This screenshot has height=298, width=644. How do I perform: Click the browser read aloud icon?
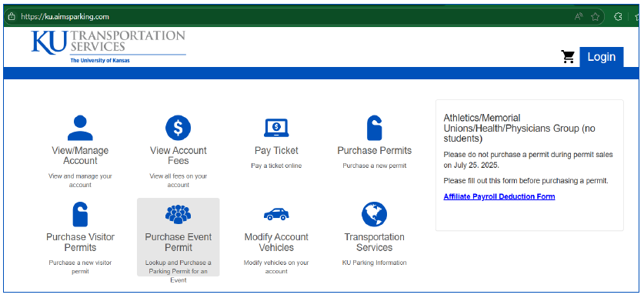(x=579, y=16)
